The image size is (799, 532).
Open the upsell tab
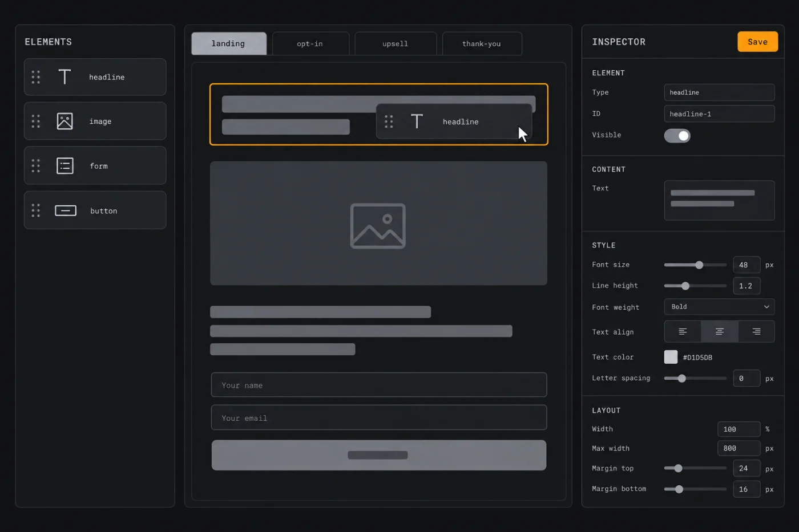(x=396, y=43)
